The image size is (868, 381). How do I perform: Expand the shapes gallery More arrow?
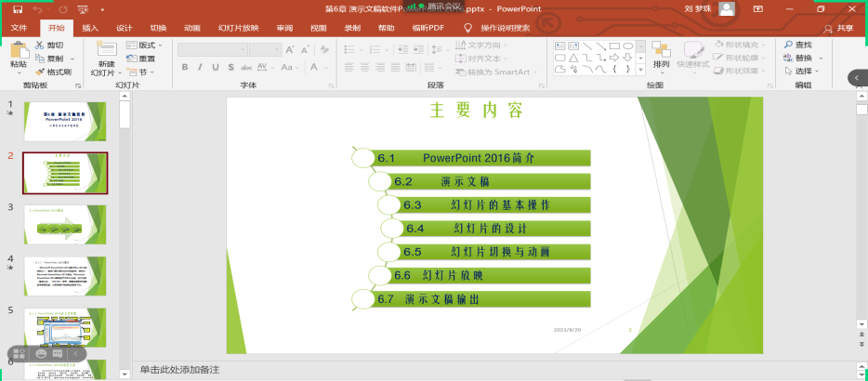pyautogui.click(x=641, y=70)
